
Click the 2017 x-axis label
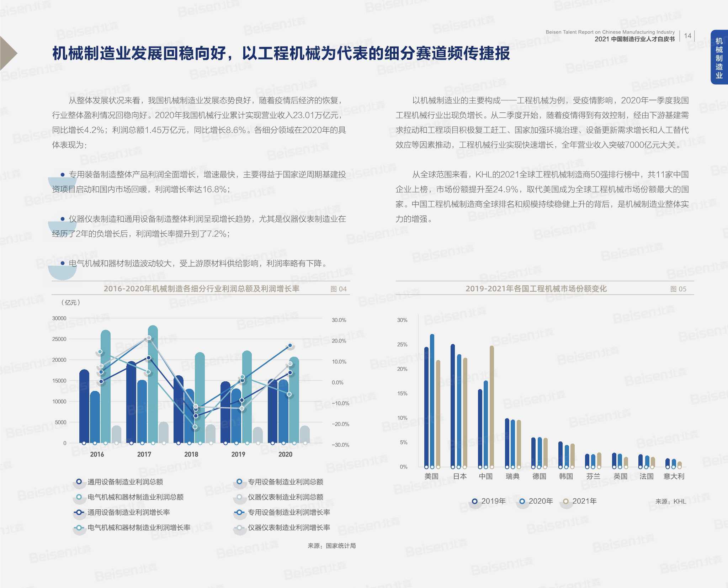[x=144, y=454]
